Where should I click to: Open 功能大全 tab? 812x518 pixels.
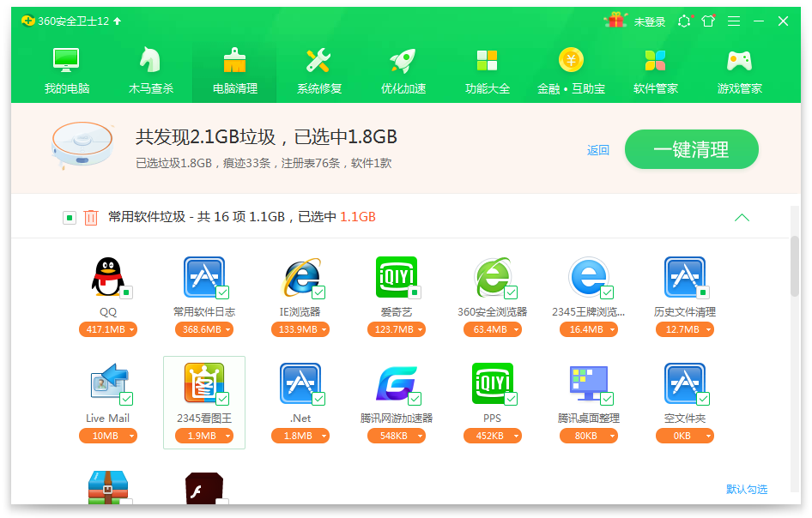click(x=488, y=71)
